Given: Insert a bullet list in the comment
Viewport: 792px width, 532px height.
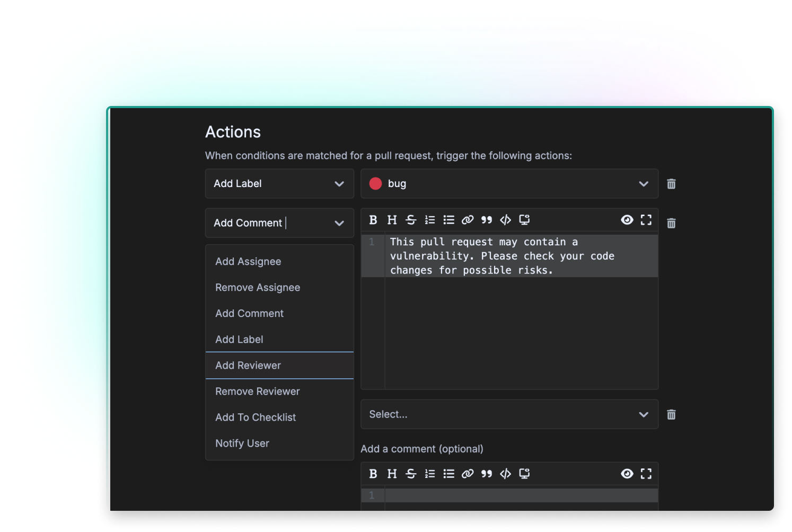Looking at the screenshot, I should 449,219.
